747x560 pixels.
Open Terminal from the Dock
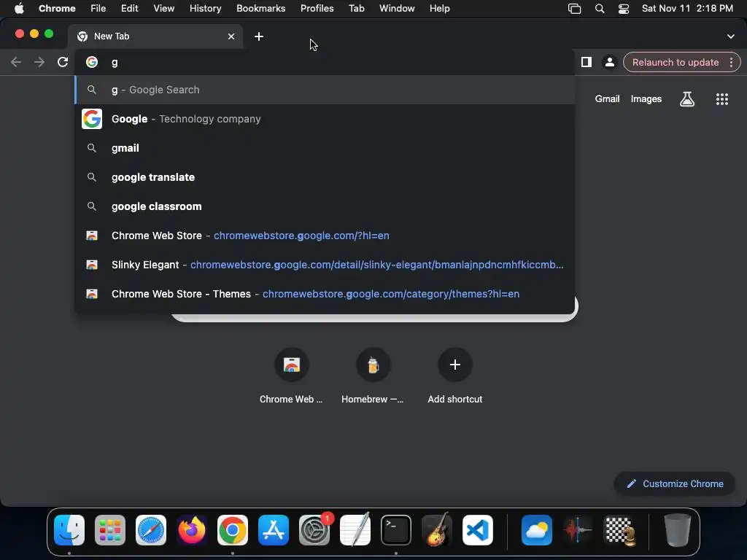pyautogui.click(x=396, y=529)
